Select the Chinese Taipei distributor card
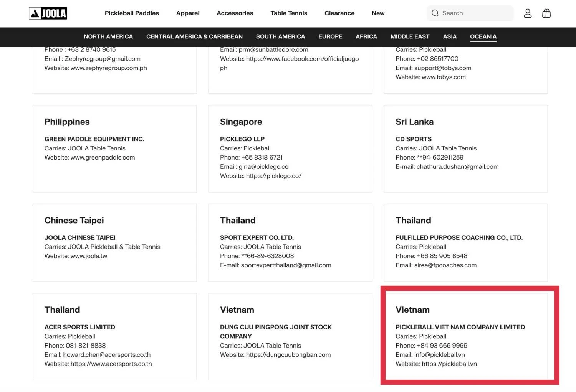This screenshot has height=392, width=576. [x=114, y=242]
